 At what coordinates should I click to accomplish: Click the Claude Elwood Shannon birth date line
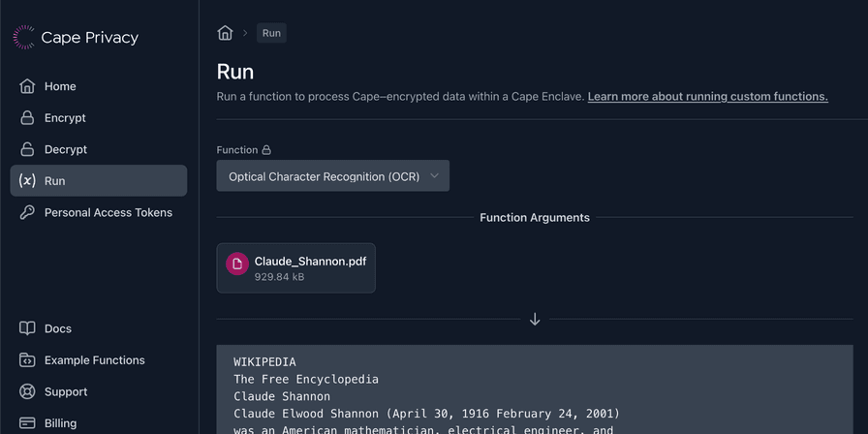pyautogui.click(x=427, y=414)
